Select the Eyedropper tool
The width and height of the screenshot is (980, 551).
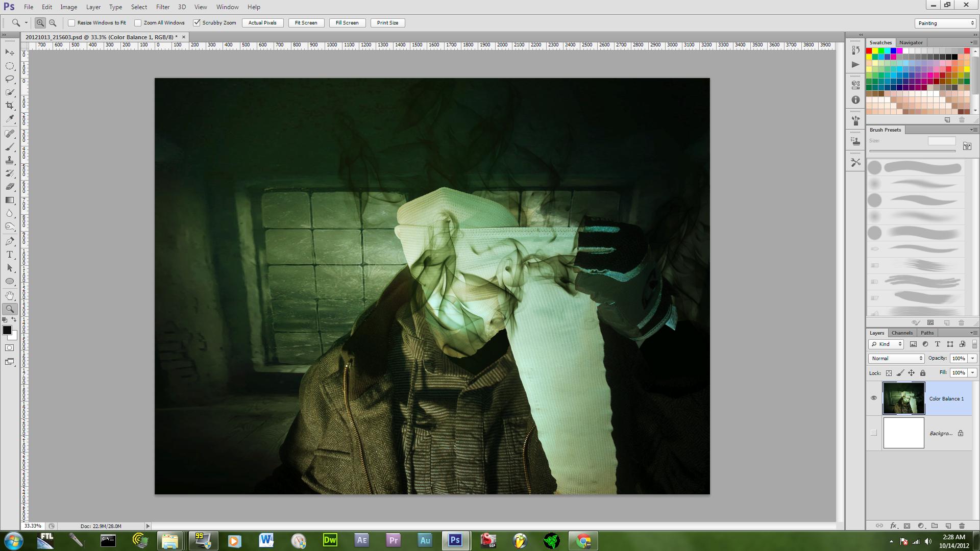click(10, 118)
